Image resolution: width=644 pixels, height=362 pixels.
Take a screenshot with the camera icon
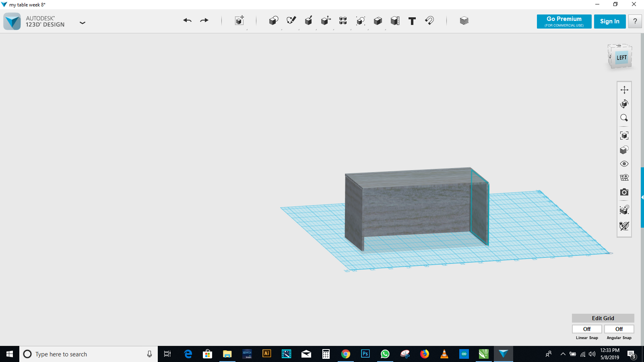(x=624, y=192)
